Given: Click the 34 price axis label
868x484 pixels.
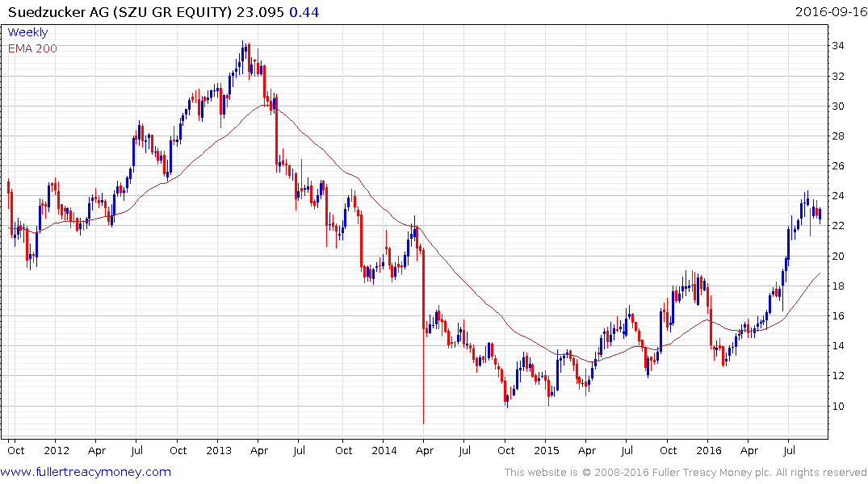Looking at the screenshot, I should [x=837, y=46].
